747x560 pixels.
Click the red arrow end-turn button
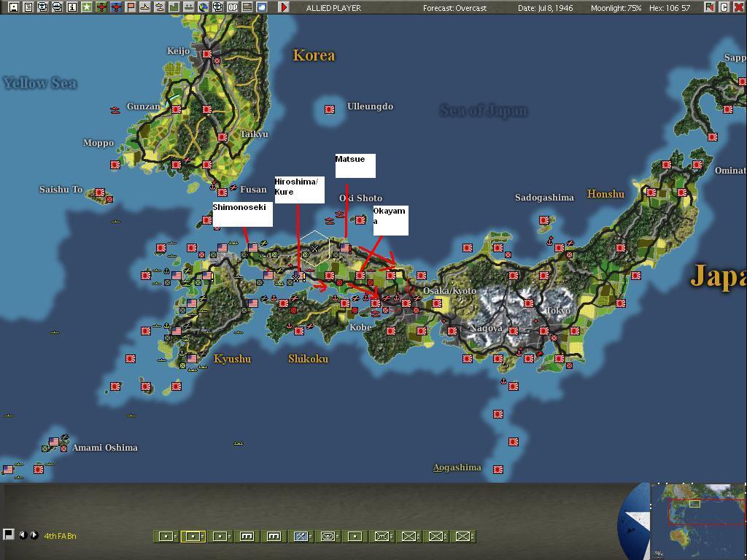coord(284,7)
